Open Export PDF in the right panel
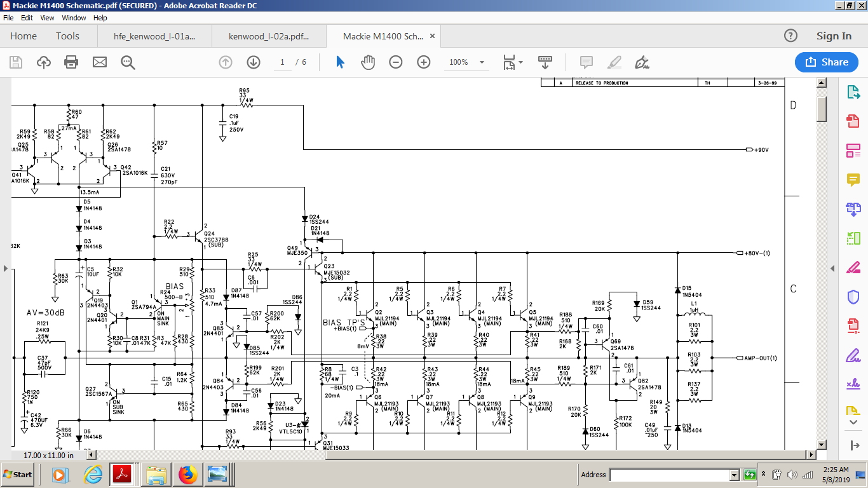 pyautogui.click(x=853, y=92)
